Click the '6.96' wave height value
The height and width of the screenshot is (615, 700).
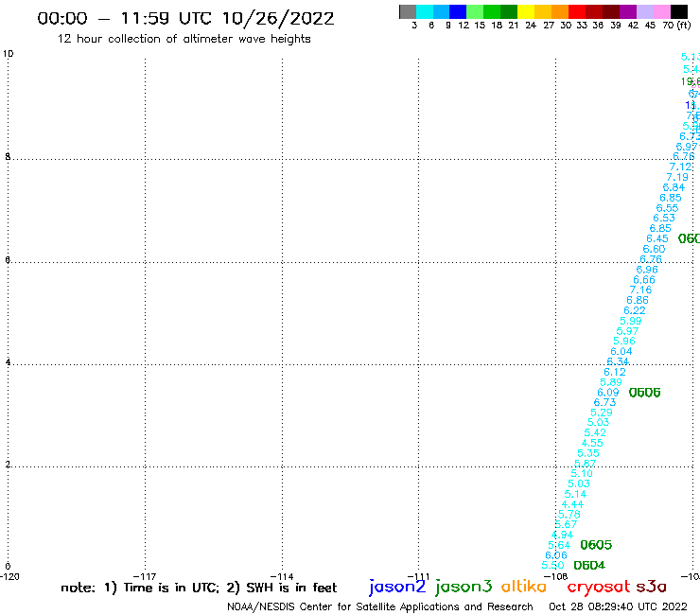point(647,270)
